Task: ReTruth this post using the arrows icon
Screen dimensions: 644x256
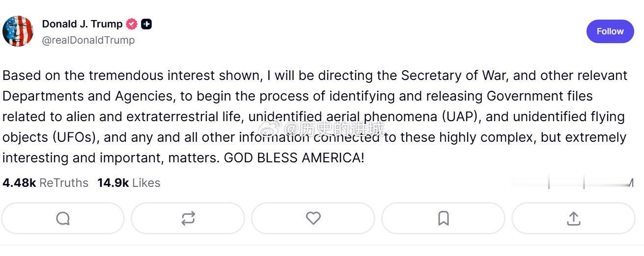Action: (188, 218)
